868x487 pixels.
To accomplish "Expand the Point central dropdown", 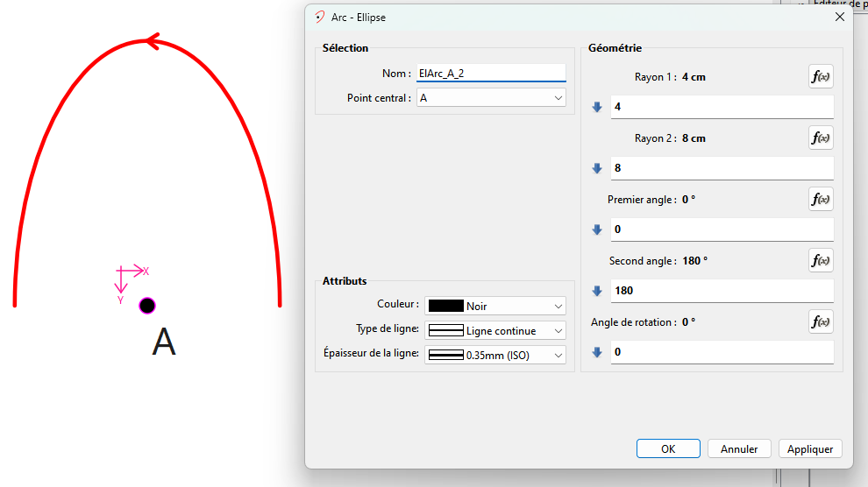I will point(559,98).
